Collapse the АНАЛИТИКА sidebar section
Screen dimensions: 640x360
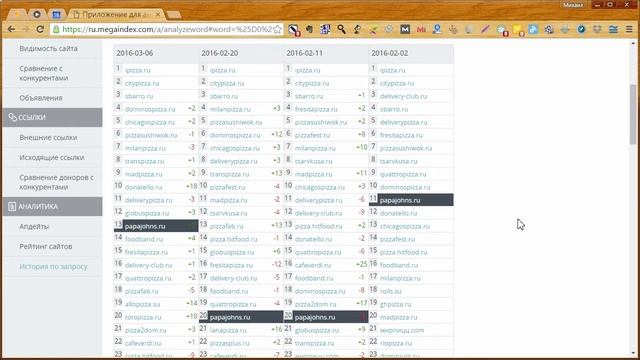tap(52, 207)
